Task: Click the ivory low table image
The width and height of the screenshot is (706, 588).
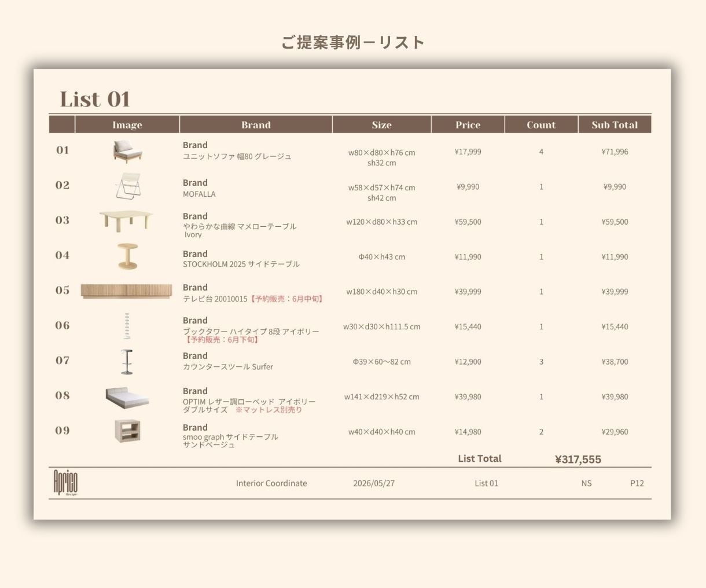Action: pyautogui.click(x=126, y=220)
